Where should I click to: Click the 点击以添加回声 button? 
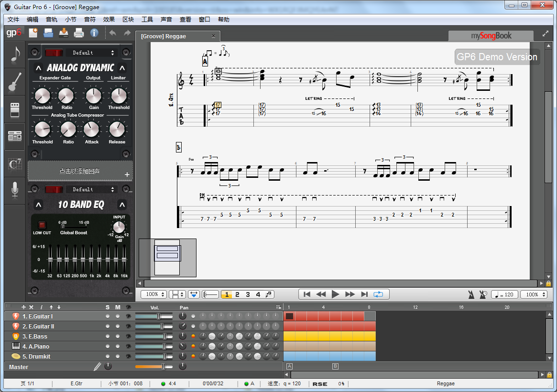80,171
